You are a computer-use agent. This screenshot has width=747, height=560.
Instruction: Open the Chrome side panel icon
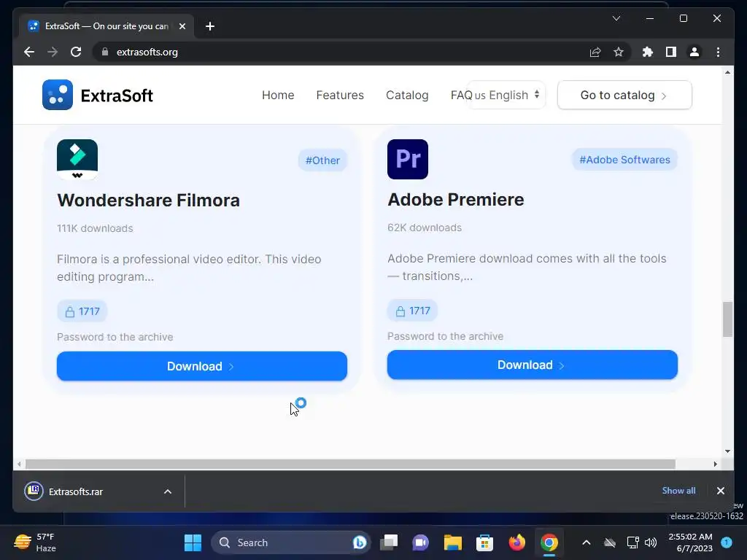671,52
